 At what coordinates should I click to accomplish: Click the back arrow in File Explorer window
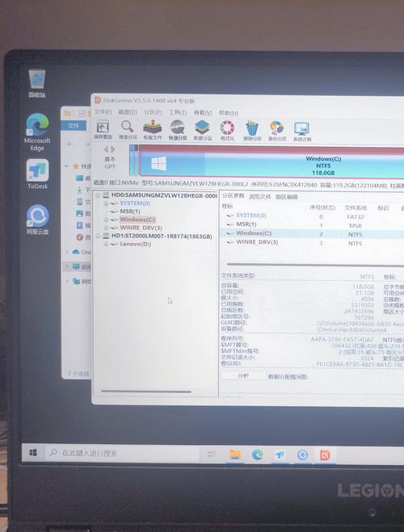click(x=70, y=145)
